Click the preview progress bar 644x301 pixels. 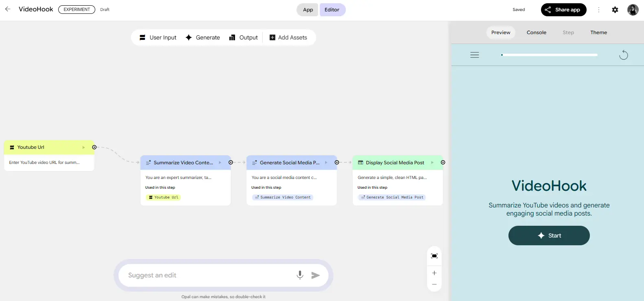[x=549, y=55]
